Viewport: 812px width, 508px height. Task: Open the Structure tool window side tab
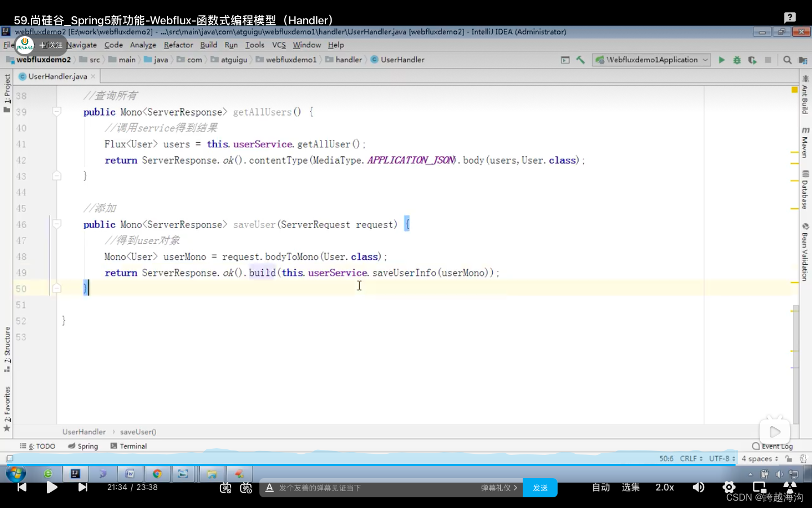[x=7, y=349]
